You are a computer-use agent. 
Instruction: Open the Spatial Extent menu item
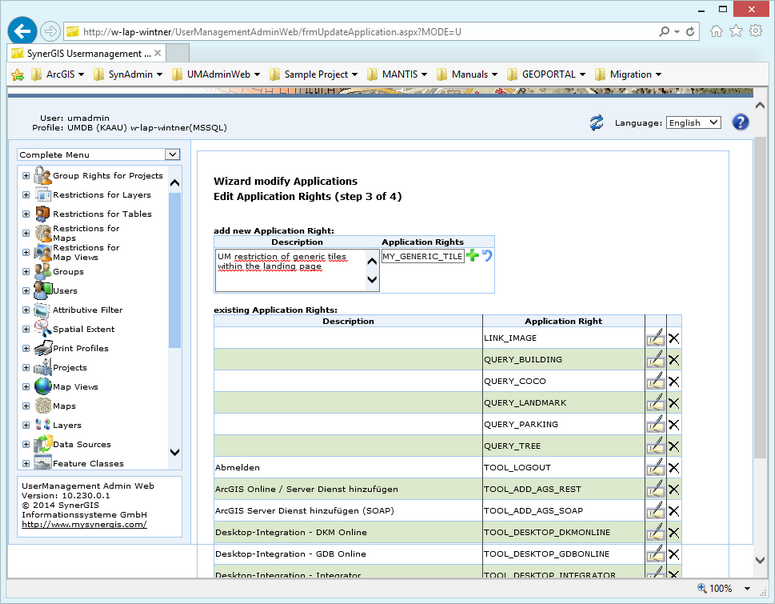click(x=84, y=329)
